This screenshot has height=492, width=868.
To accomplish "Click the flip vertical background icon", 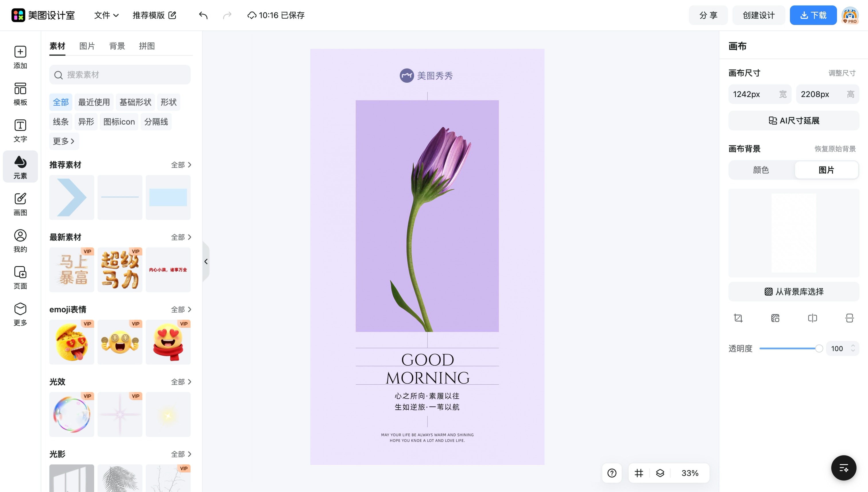I will [849, 318].
